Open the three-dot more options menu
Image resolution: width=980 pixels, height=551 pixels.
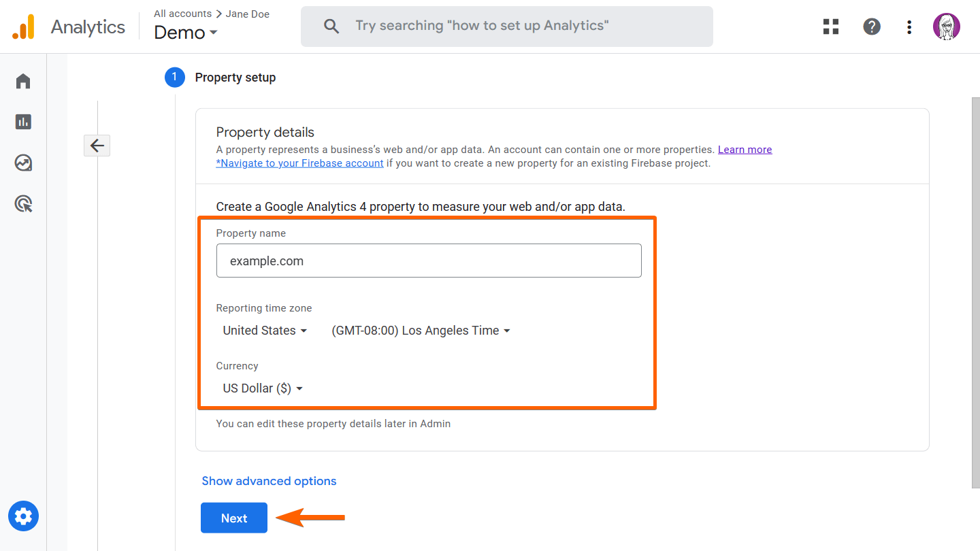click(x=909, y=27)
